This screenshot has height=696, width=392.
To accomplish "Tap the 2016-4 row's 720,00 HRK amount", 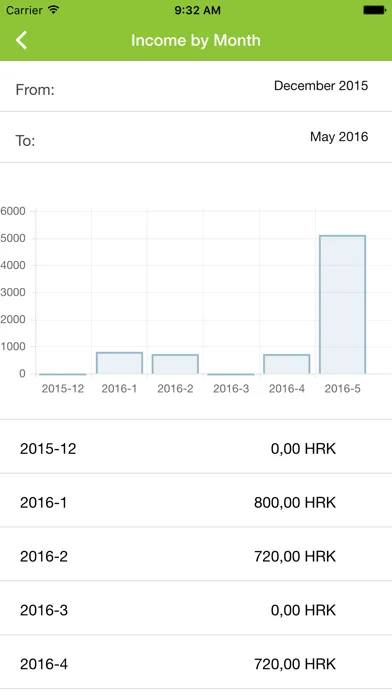I will click(295, 664).
